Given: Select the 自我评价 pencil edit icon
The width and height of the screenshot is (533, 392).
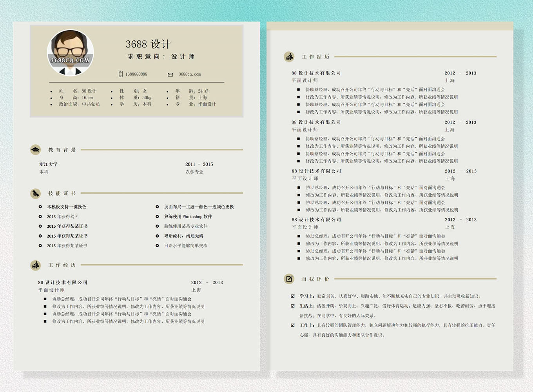Looking at the screenshot, I should (x=289, y=279).
